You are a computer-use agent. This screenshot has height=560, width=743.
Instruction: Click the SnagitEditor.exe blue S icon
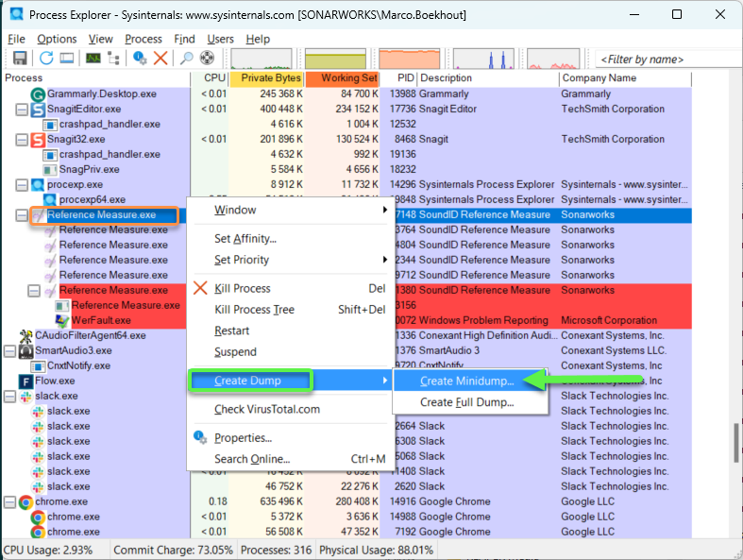(x=38, y=110)
